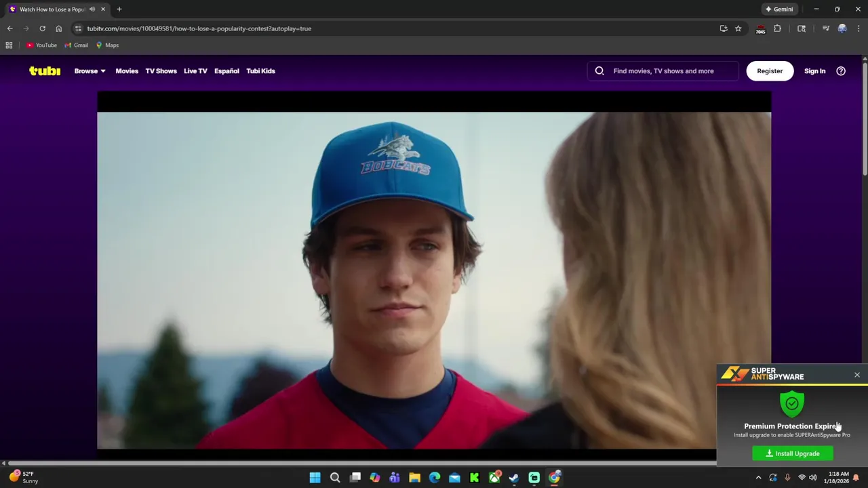
Task: Go to Live TV
Action: (195, 70)
